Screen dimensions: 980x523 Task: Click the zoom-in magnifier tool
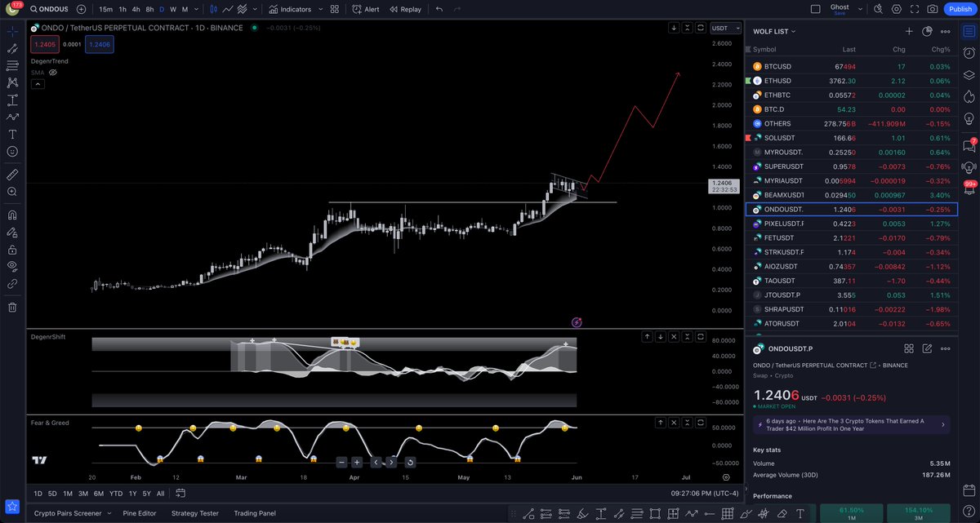12,192
